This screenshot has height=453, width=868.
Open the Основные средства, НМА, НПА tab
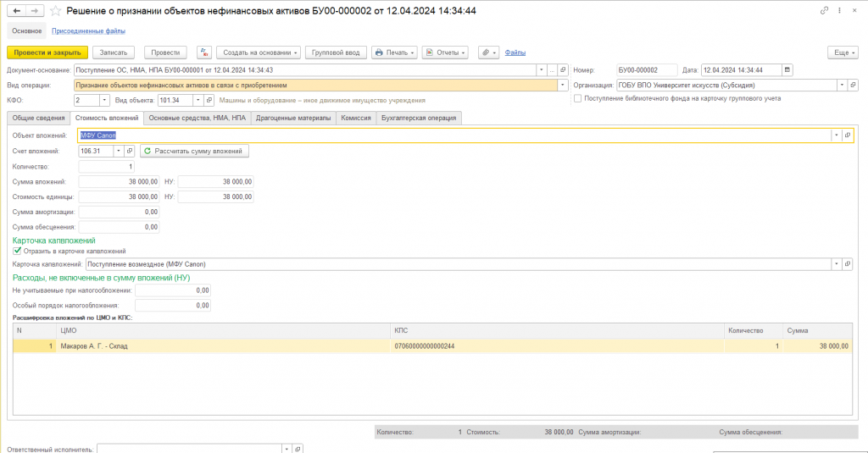tap(197, 118)
